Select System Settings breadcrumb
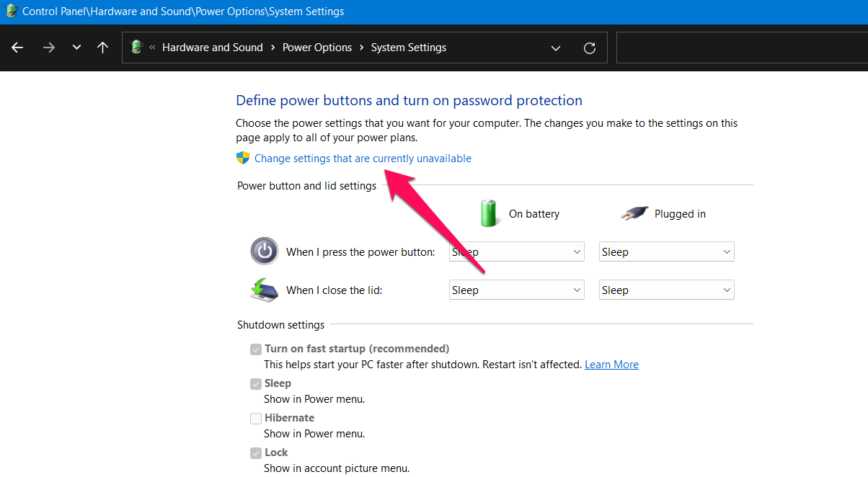 pyautogui.click(x=409, y=48)
